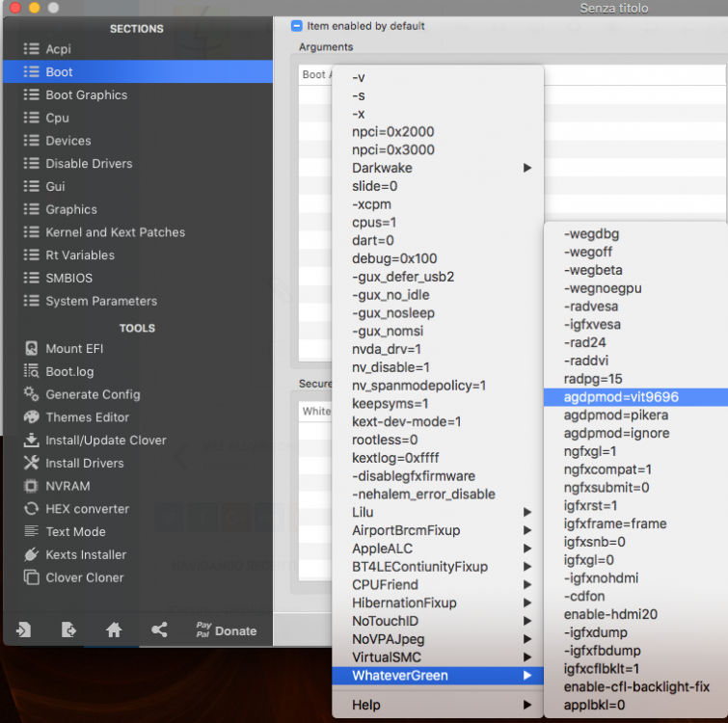728x723 pixels.
Task: Click the PayPal Donate button
Action: click(226, 630)
